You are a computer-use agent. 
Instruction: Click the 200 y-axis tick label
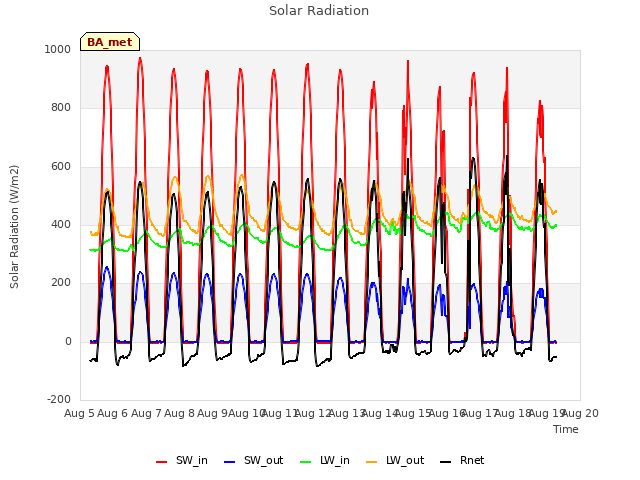pyautogui.click(x=61, y=282)
